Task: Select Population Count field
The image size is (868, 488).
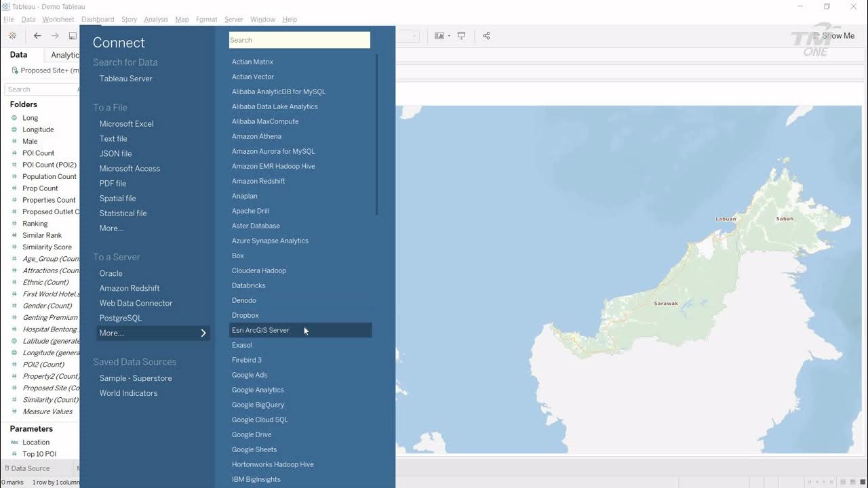Action: (x=50, y=177)
